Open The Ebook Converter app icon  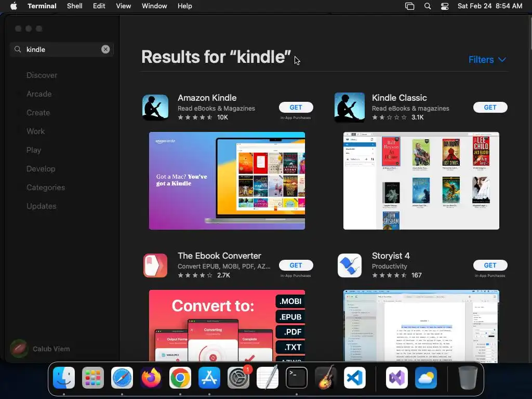(x=155, y=265)
